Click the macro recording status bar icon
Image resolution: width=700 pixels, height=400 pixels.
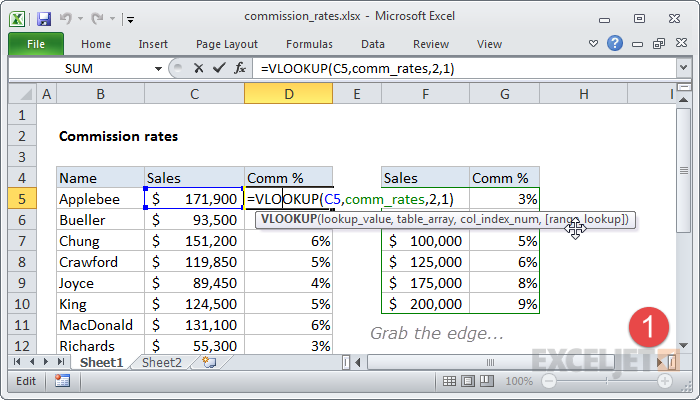point(62,381)
